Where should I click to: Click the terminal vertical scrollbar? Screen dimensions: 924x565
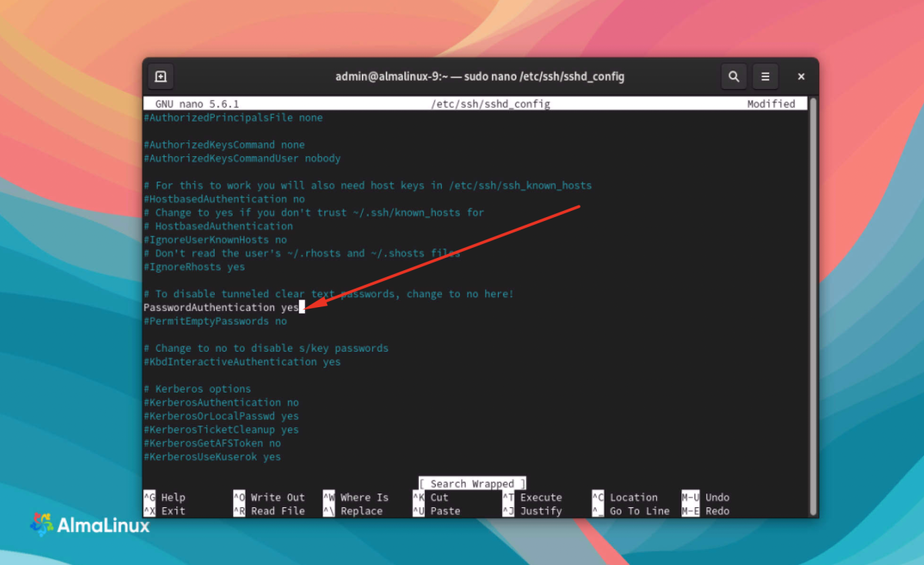[813, 306]
